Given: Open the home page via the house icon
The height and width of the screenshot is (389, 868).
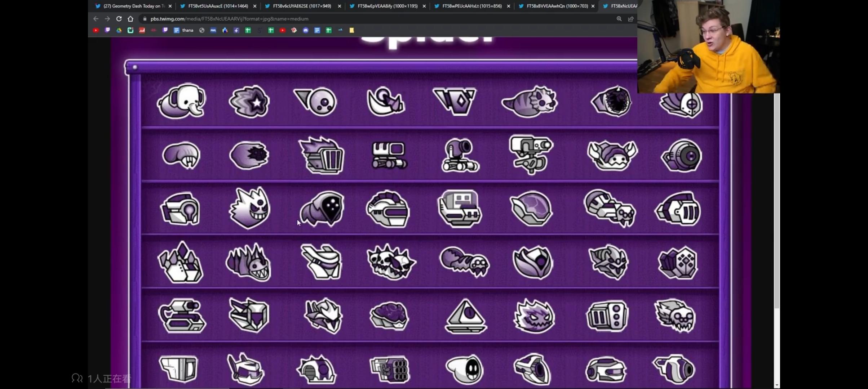Looking at the screenshot, I should (x=130, y=19).
